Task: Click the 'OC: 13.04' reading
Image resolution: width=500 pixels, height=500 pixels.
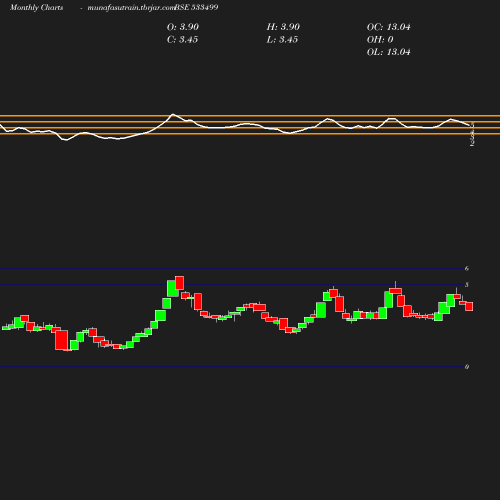Action: 389,27
